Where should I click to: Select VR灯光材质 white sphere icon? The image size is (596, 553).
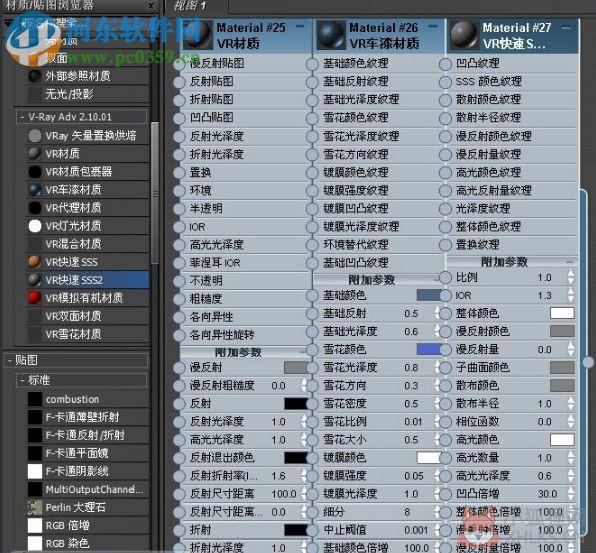coord(35,226)
